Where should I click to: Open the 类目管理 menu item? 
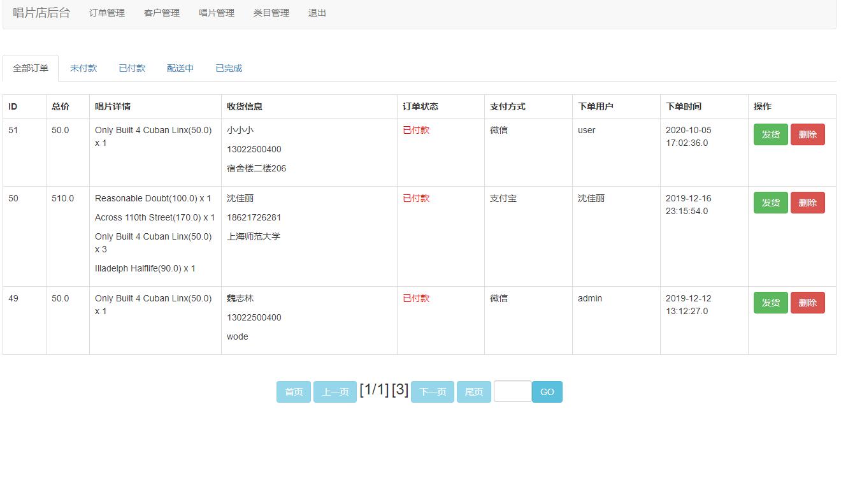[270, 13]
